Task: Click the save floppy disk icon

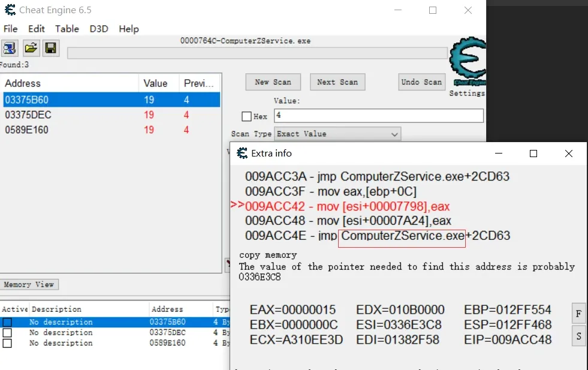Action: pos(50,48)
